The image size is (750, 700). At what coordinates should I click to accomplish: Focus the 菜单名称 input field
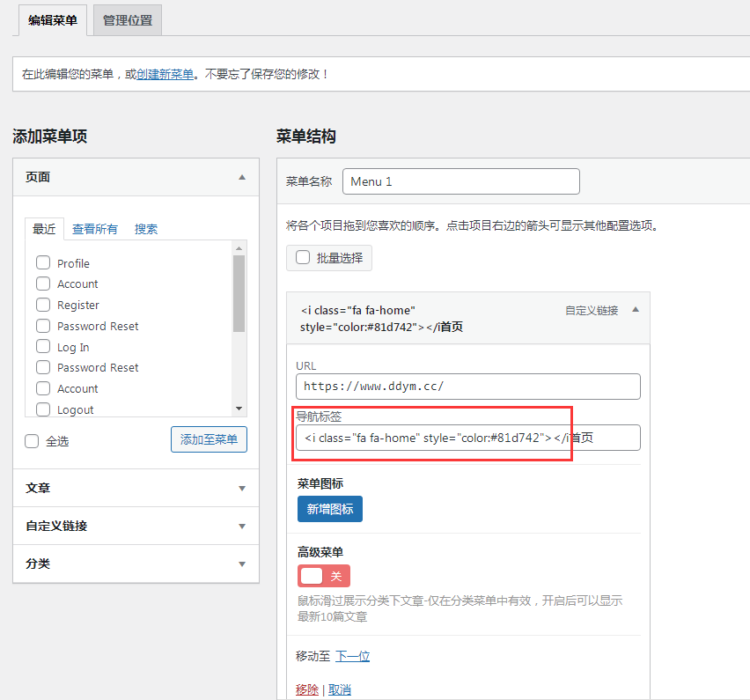460,181
